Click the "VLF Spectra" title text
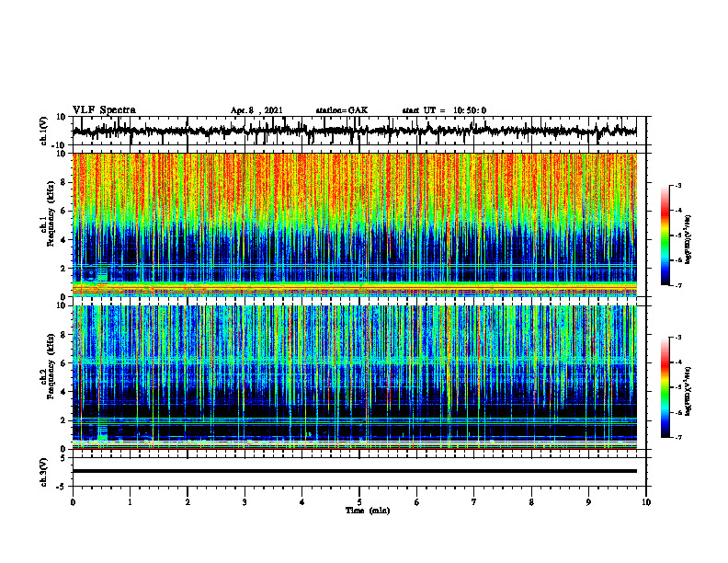The width and height of the screenshot is (728, 563). coord(104,110)
